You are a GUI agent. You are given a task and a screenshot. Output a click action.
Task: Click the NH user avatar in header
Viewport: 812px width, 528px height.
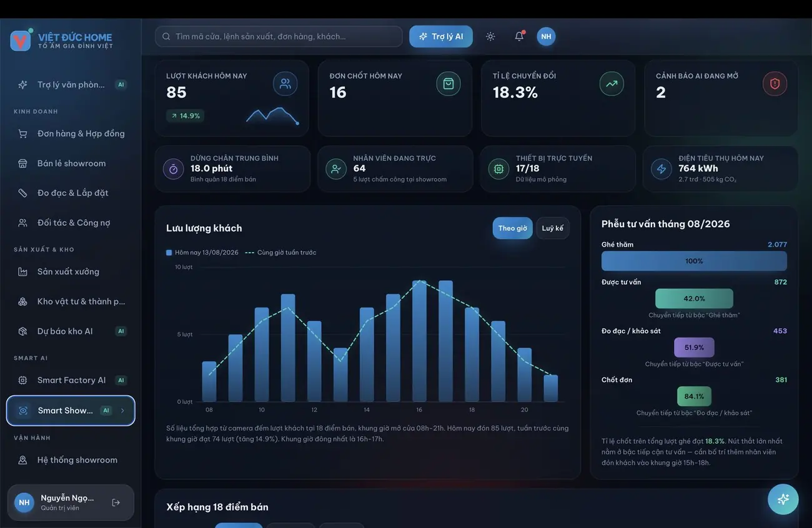point(546,36)
